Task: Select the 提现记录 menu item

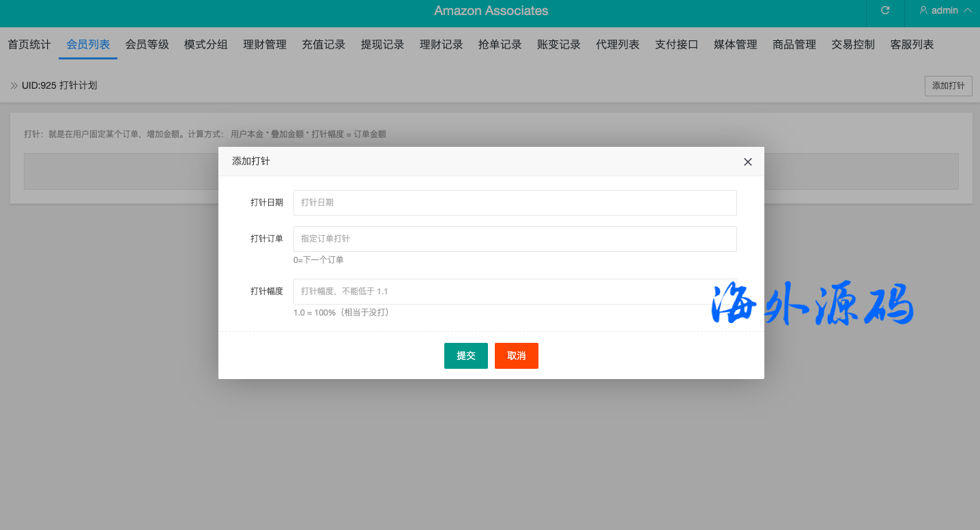Action: [382, 45]
